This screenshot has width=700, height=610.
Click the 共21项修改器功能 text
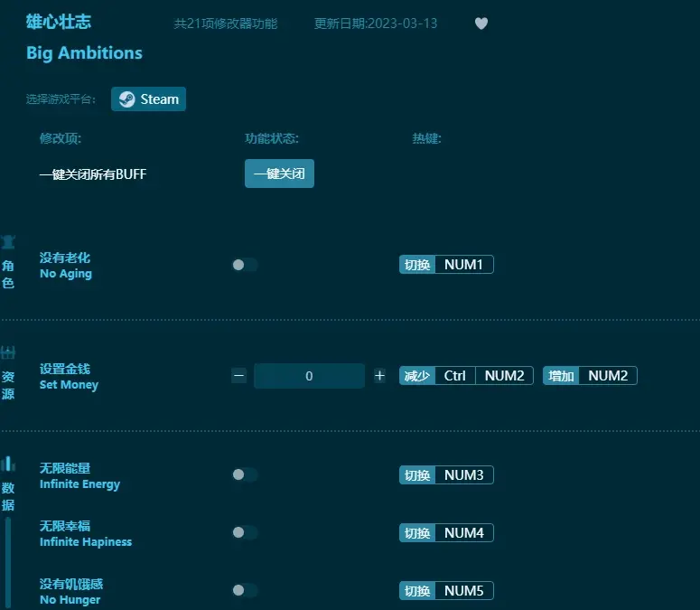pyautogui.click(x=226, y=23)
